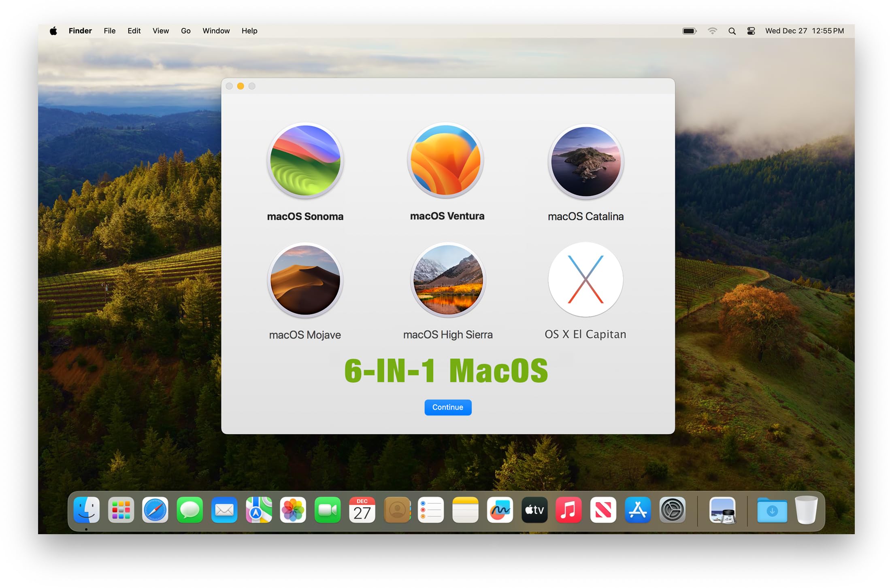
Task: Open the Finder File menu
Action: pyautogui.click(x=109, y=31)
